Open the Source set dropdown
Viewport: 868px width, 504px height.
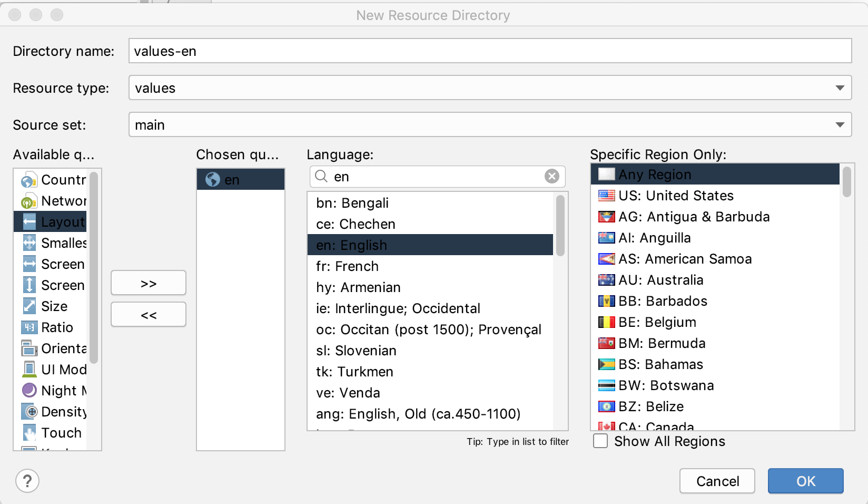[490, 124]
